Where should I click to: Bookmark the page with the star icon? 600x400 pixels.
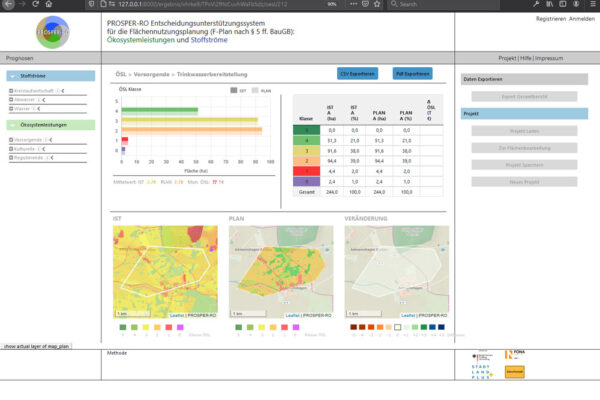coord(377,4)
